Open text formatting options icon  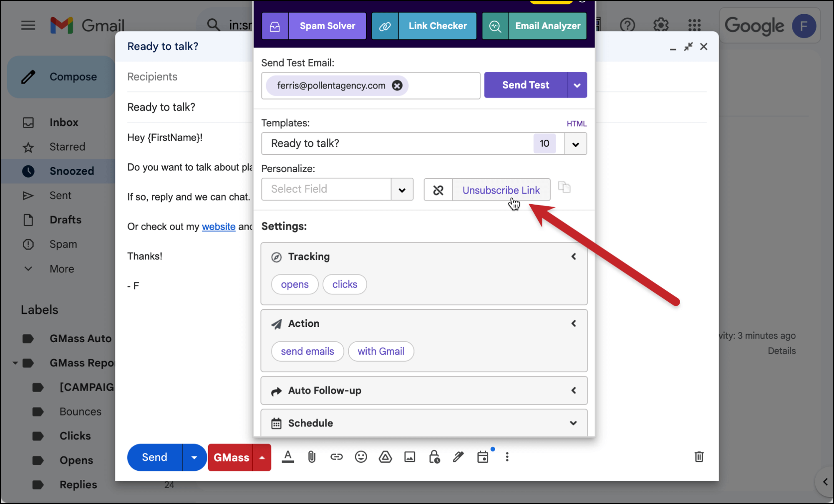tap(288, 457)
